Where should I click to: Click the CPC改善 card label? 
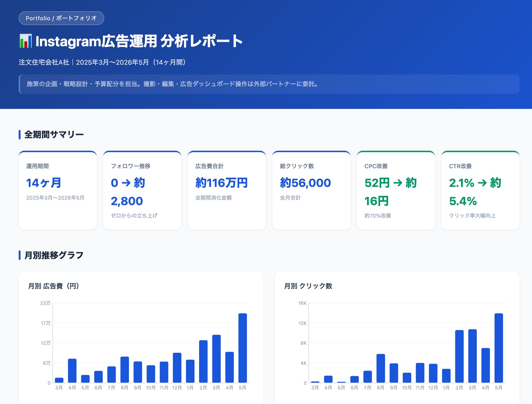coord(376,166)
